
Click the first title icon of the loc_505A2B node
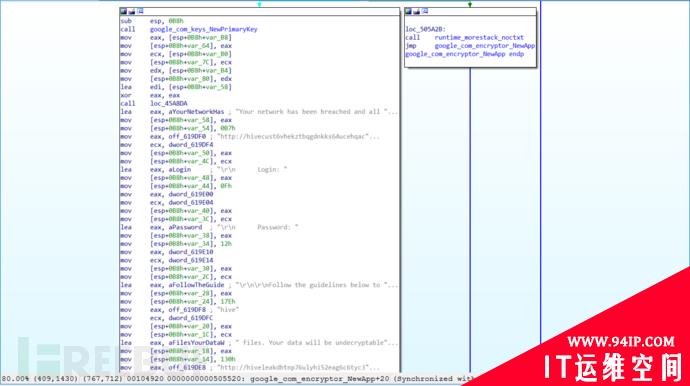[408, 11]
